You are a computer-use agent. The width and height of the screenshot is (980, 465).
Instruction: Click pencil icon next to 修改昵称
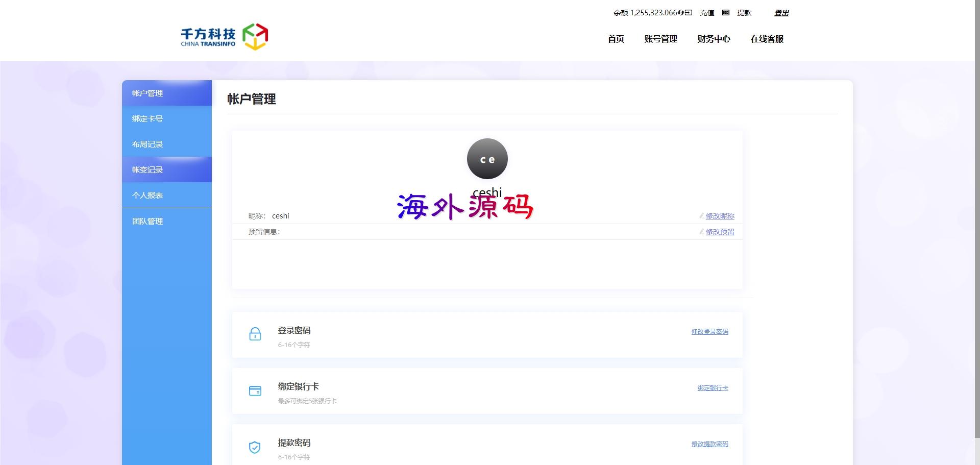tap(702, 216)
